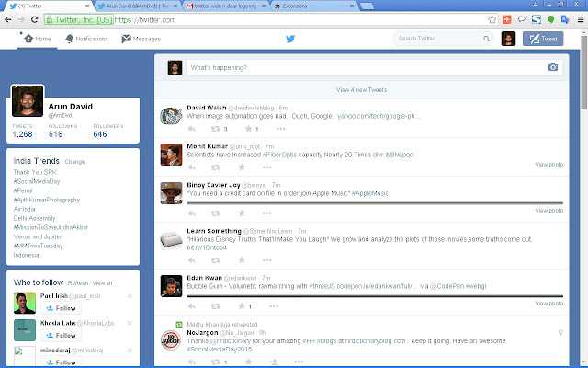This screenshot has width=588, height=368.
Task: Add a photo with the camera icon
Action: point(553,67)
